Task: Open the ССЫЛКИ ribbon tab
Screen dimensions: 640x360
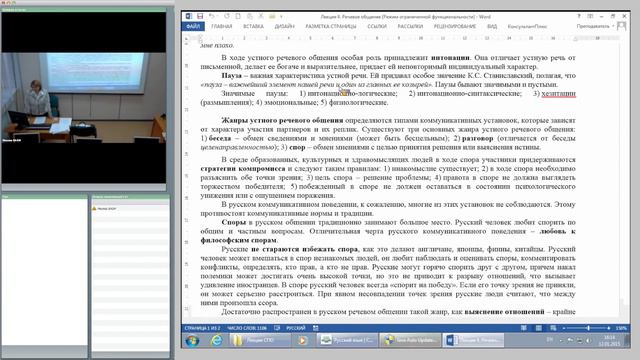Action: (x=377, y=27)
